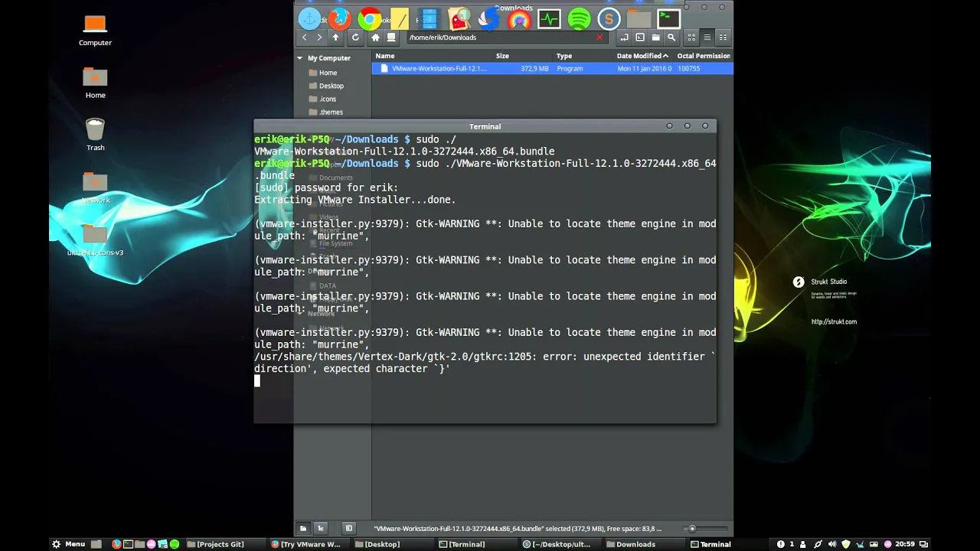Collapse the My Computer sidebar section
This screenshot has width=980, height=551.
point(300,58)
